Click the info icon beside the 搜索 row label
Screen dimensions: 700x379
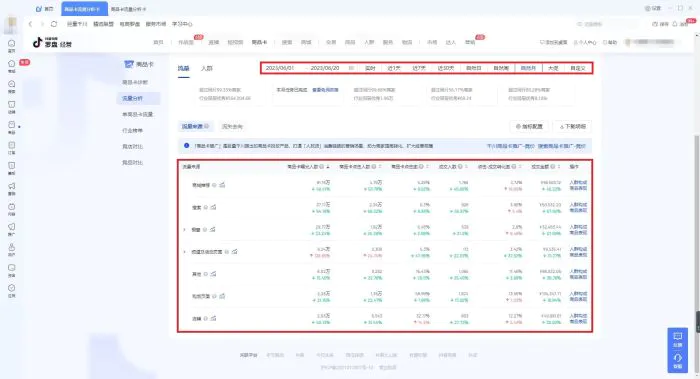[206, 207]
